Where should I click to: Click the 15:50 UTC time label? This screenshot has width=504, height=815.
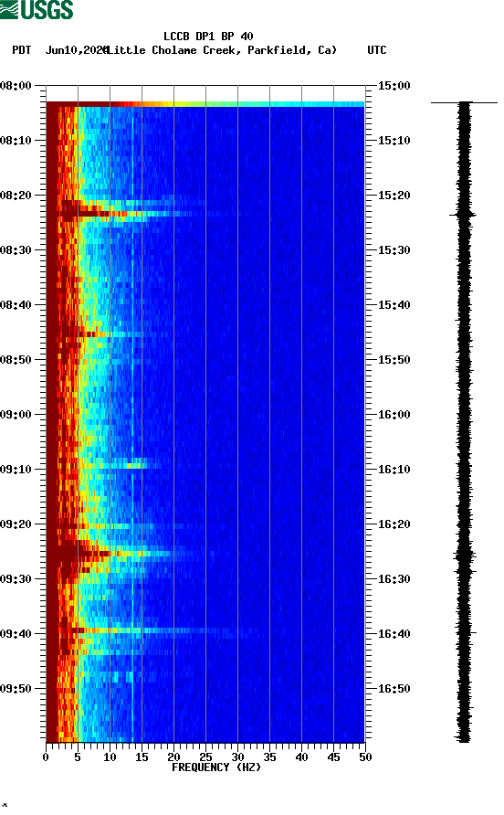pos(394,360)
